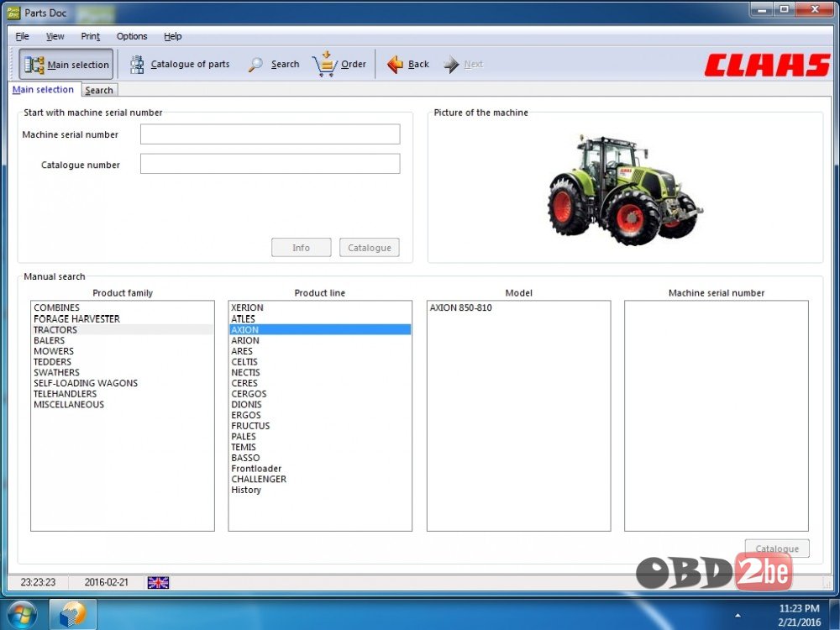Show hidden system tray icons

tap(738, 615)
